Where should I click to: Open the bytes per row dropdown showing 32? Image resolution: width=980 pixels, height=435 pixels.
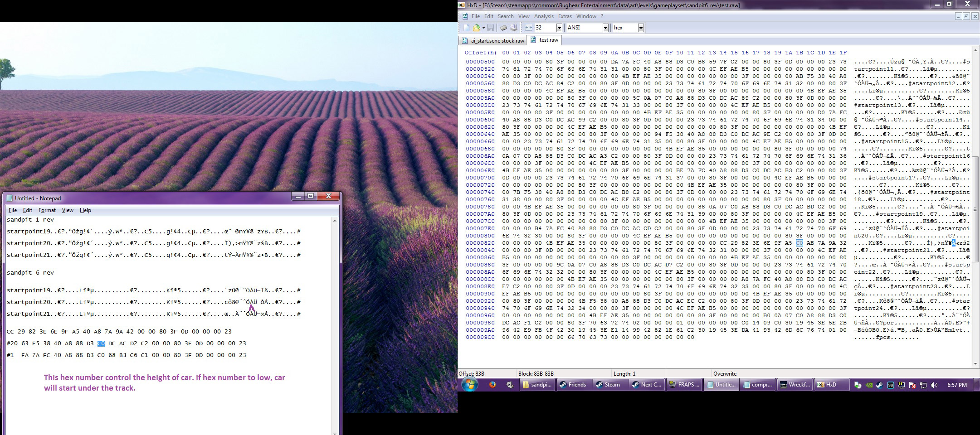[x=559, y=28]
